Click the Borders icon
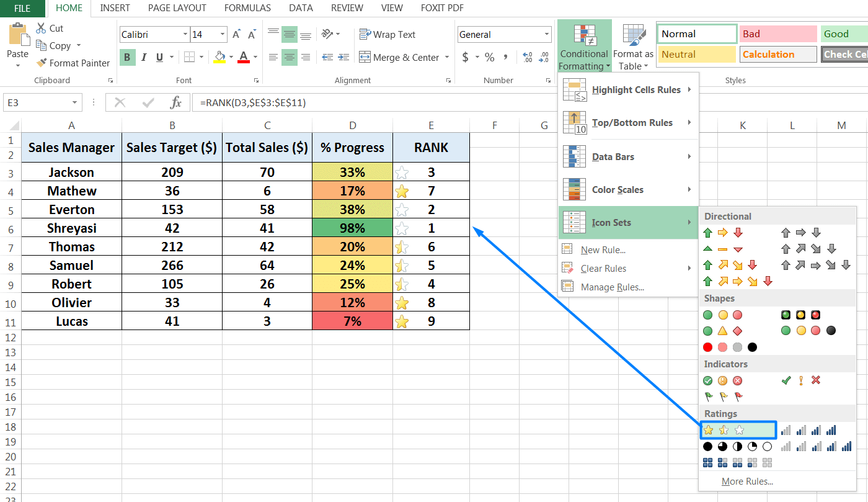The image size is (868, 502). click(189, 58)
